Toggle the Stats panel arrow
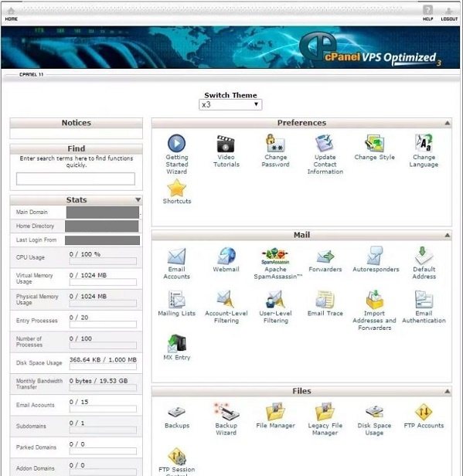 138,199
